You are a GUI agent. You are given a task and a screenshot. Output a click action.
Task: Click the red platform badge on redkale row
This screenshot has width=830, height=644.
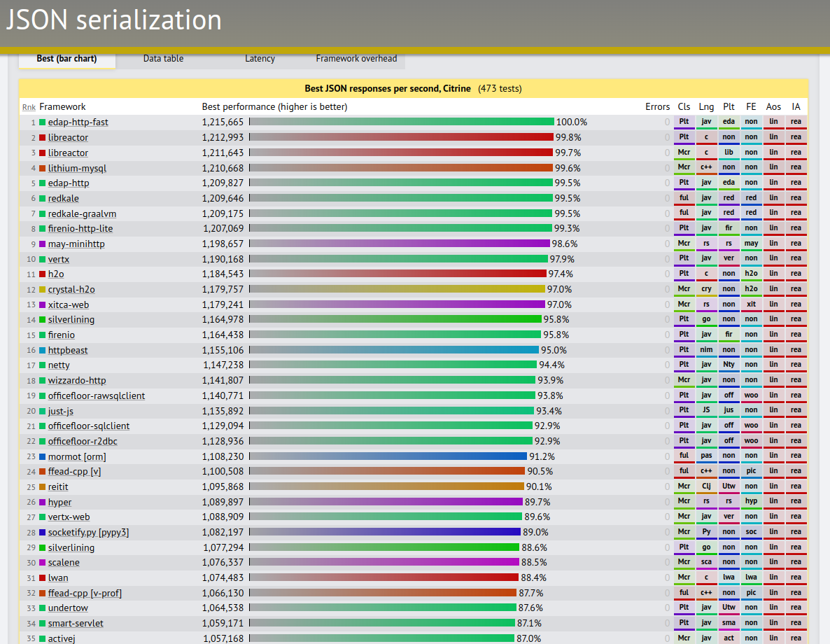(x=729, y=197)
